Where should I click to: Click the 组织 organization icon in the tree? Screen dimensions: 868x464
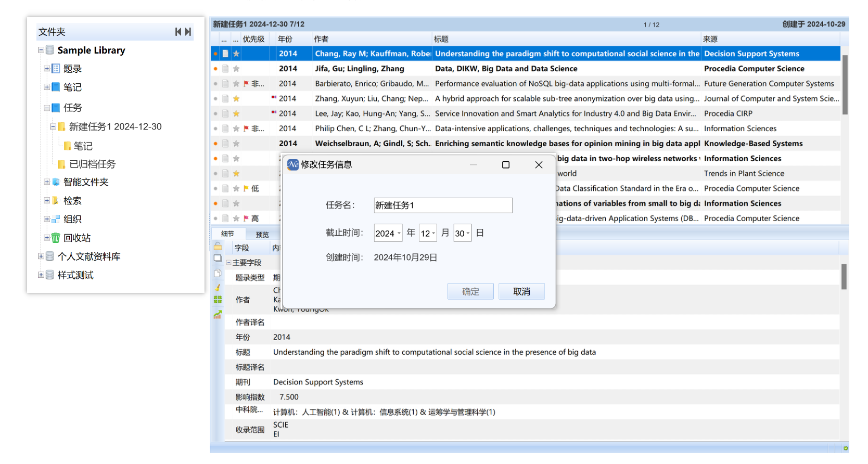tap(56, 220)
